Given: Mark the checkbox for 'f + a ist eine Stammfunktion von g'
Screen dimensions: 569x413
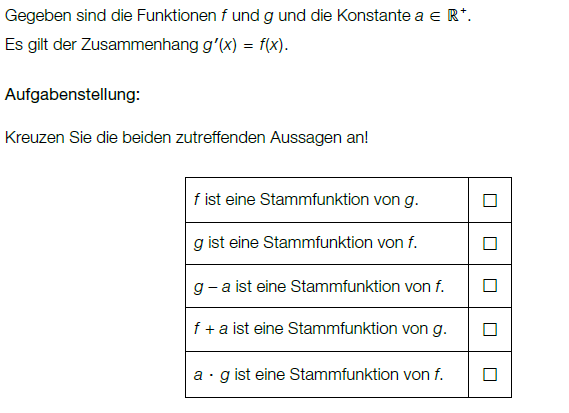Looking at the screenshot, I should pyautogui.click(x=490, y=330).
